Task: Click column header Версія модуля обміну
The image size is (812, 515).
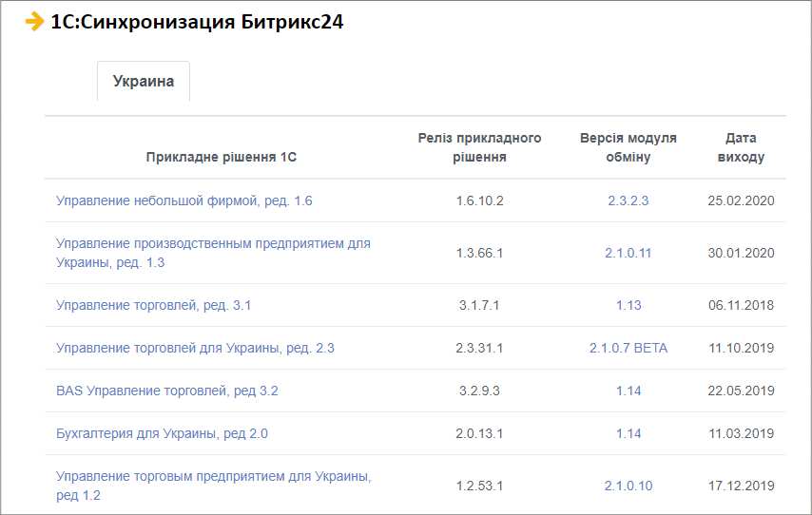Action: click(x=628, y=147)
